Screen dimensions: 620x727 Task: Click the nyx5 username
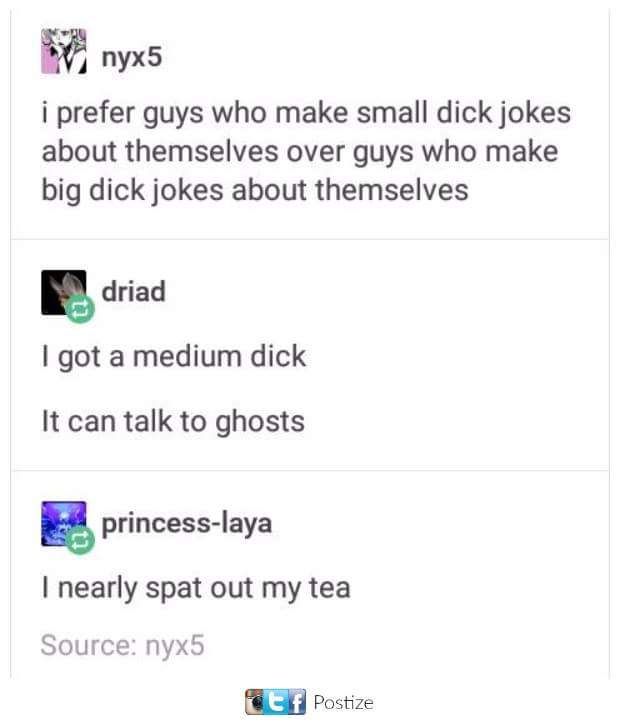[x=132, y=57]
